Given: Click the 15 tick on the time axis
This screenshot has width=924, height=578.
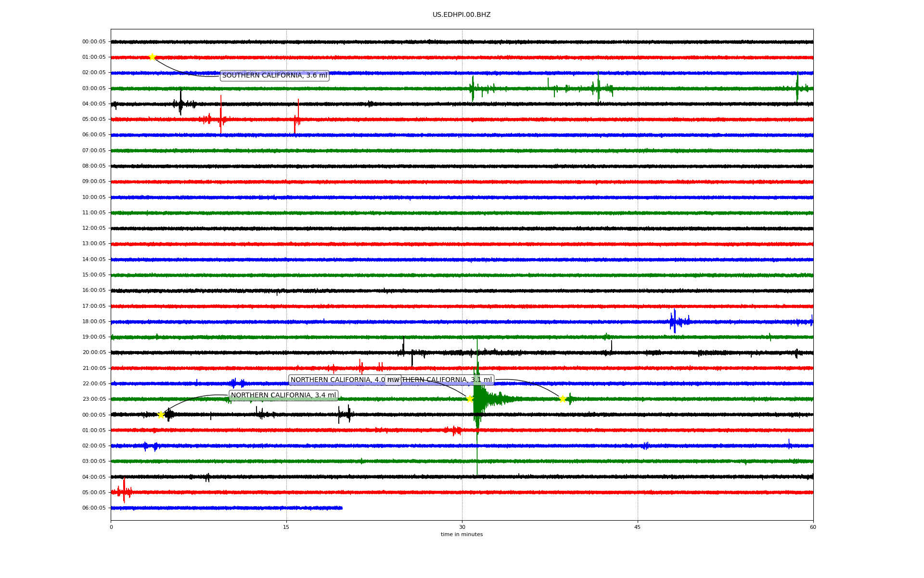Looking at the screenshot, I should tap(286, 527).
